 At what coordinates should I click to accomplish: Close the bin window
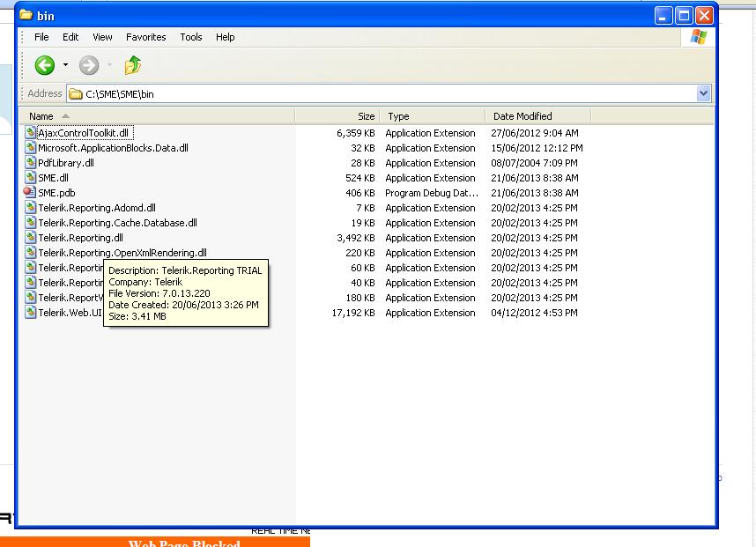point(704,16)
